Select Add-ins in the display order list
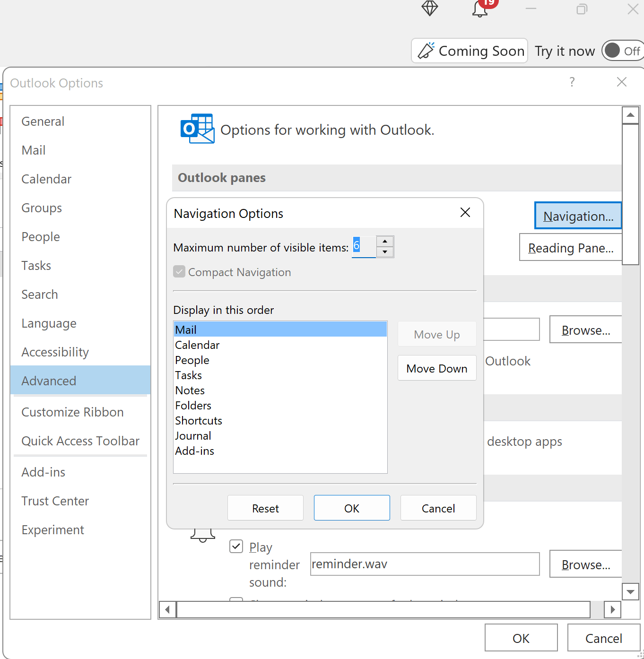 pyautogui.click(x=280, y=451)
